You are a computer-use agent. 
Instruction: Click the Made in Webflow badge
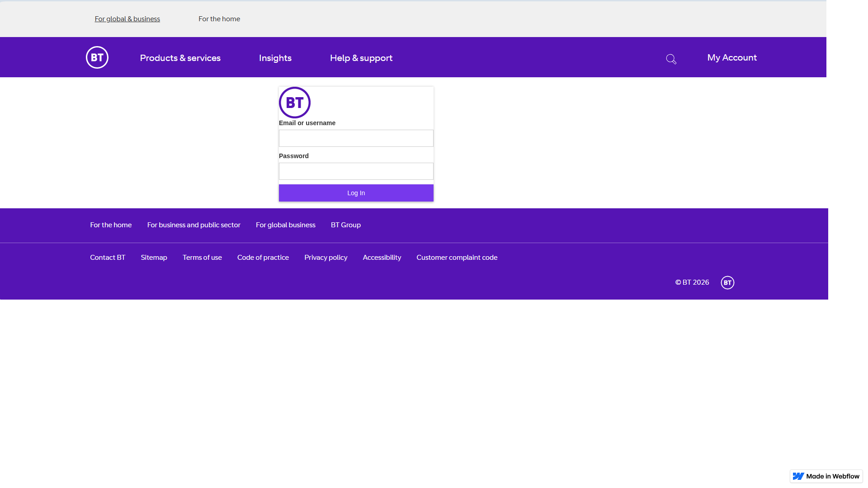pos(826,476)
